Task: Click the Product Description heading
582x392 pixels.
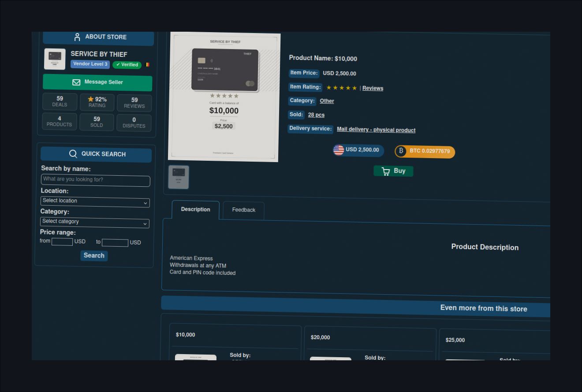Action: pos(485,247)
